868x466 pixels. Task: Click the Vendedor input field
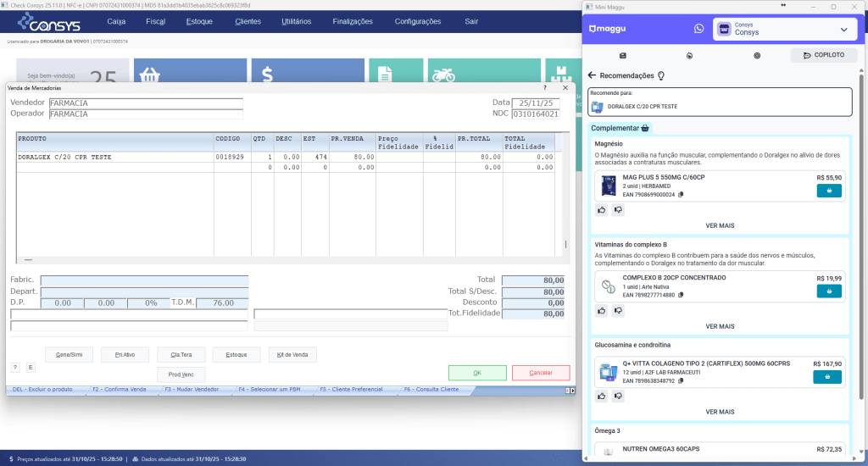(x=146, y=103)
